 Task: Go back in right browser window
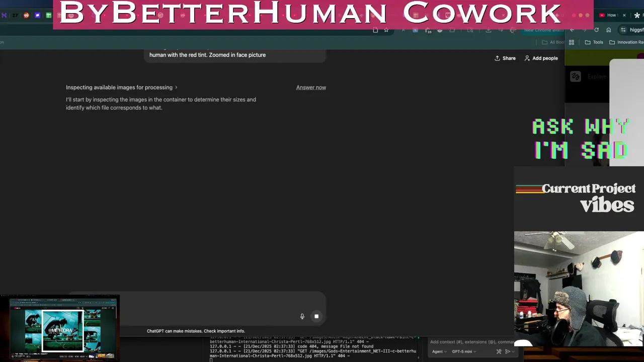click(572, 30)
